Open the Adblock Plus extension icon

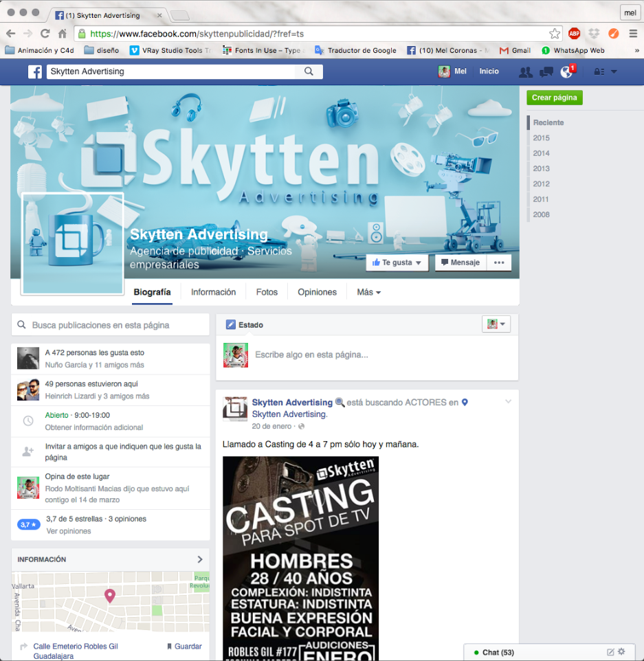[x=574, y=34]
